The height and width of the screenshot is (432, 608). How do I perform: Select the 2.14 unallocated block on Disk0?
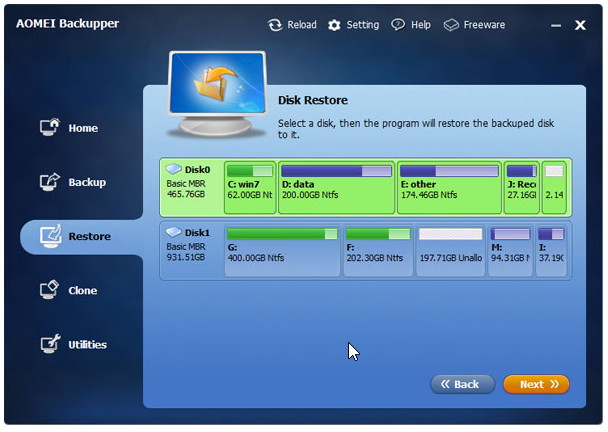click(554, 188)
